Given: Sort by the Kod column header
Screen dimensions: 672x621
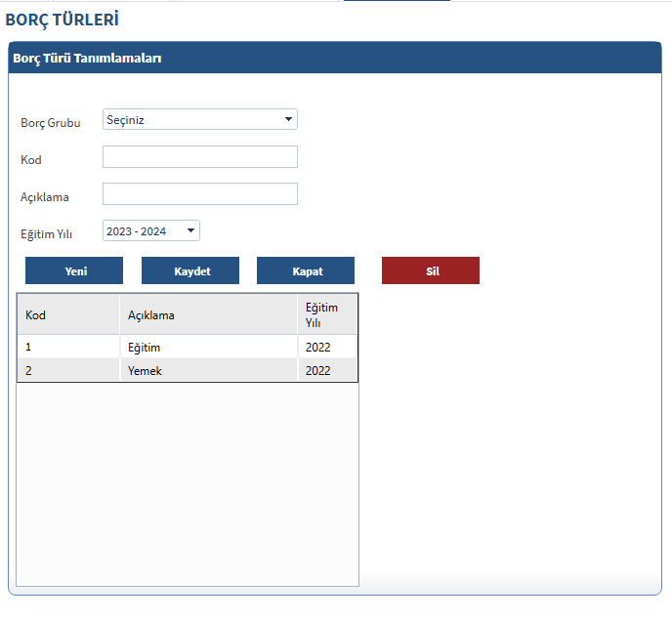Looking at the screenshot, I should [x=67, y=314].
